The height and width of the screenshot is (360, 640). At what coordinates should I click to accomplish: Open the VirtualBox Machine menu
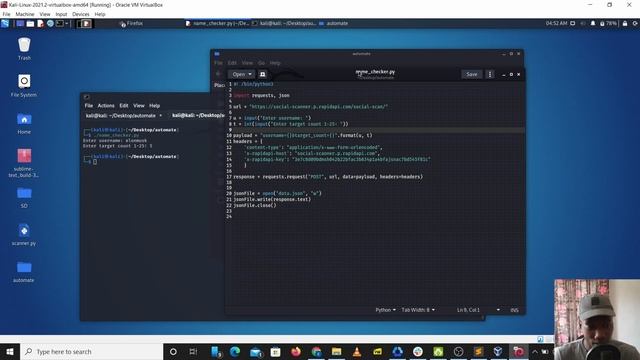pos(25,14)
